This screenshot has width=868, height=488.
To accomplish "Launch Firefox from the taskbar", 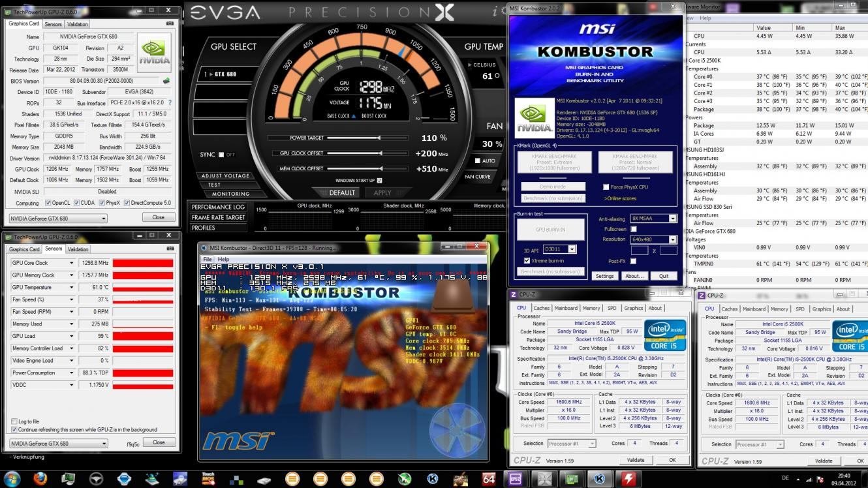I will [x=40, y=479].
